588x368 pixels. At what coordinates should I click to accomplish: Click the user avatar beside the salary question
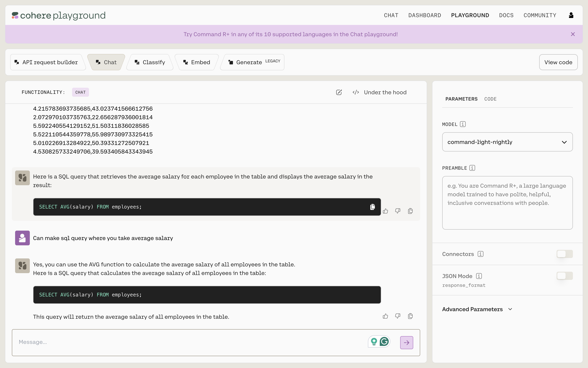[x=22, y=238]
